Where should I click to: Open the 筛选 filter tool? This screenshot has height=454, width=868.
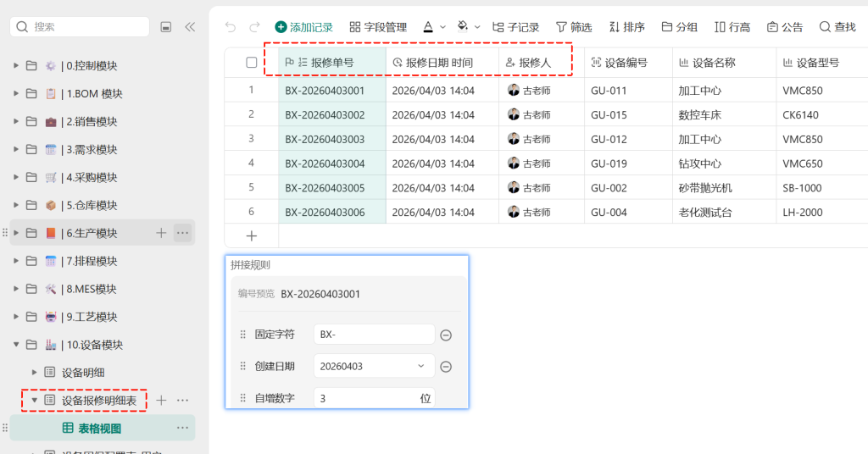(574, 27)
